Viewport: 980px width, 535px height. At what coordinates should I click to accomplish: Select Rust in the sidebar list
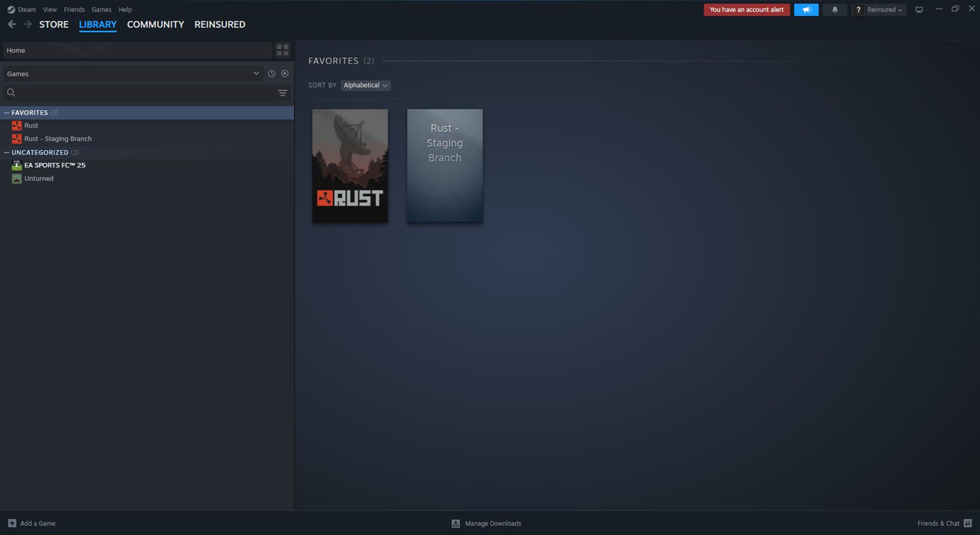coord(31,126)
